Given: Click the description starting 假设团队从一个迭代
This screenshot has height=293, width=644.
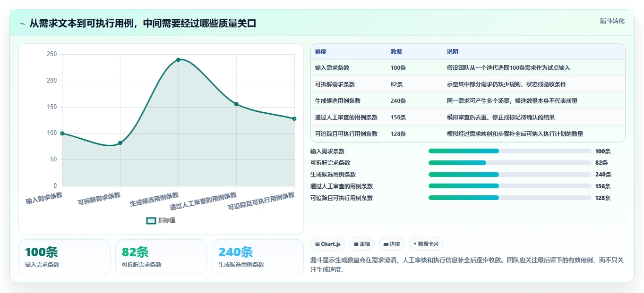Looking at the screenshot, I should click(508, 68).
